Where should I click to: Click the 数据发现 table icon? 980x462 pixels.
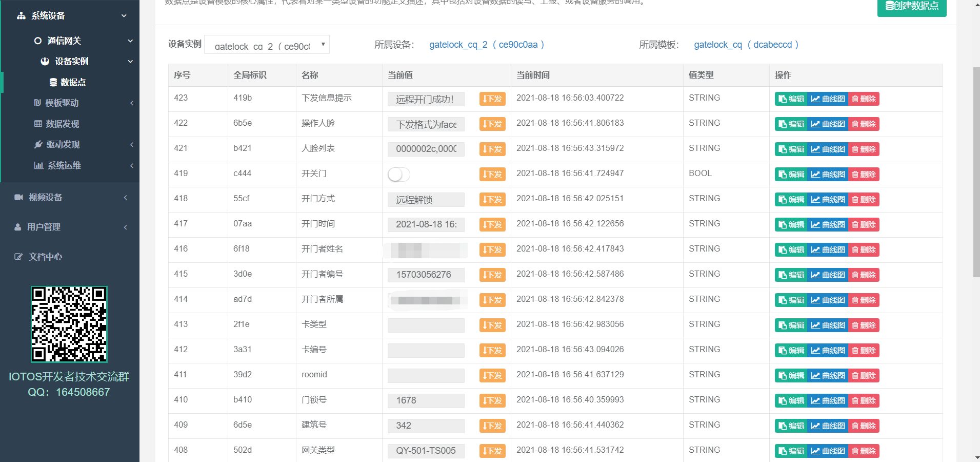pos(38,124)
